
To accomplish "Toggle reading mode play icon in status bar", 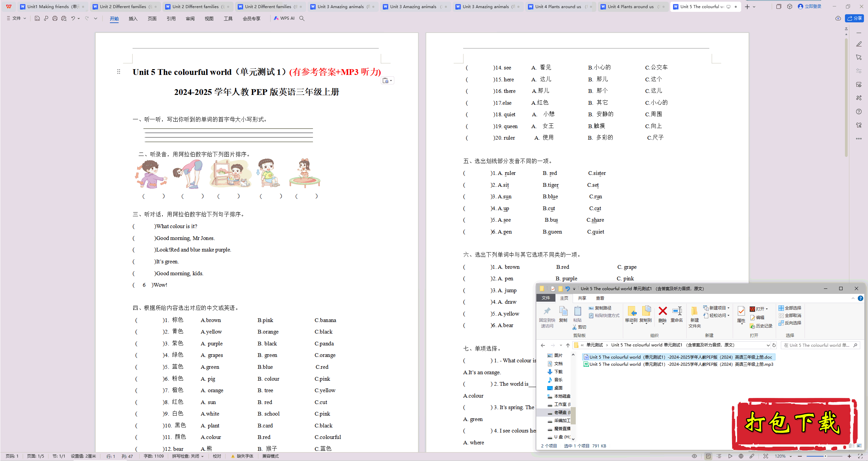I will (x=730, y=456).
